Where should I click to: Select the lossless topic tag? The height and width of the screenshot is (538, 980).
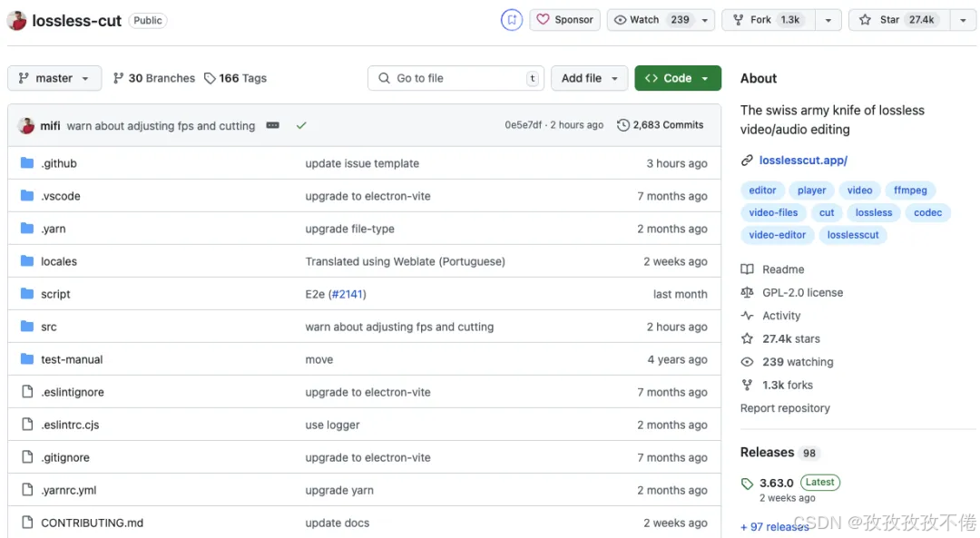(x=874, y=212)
